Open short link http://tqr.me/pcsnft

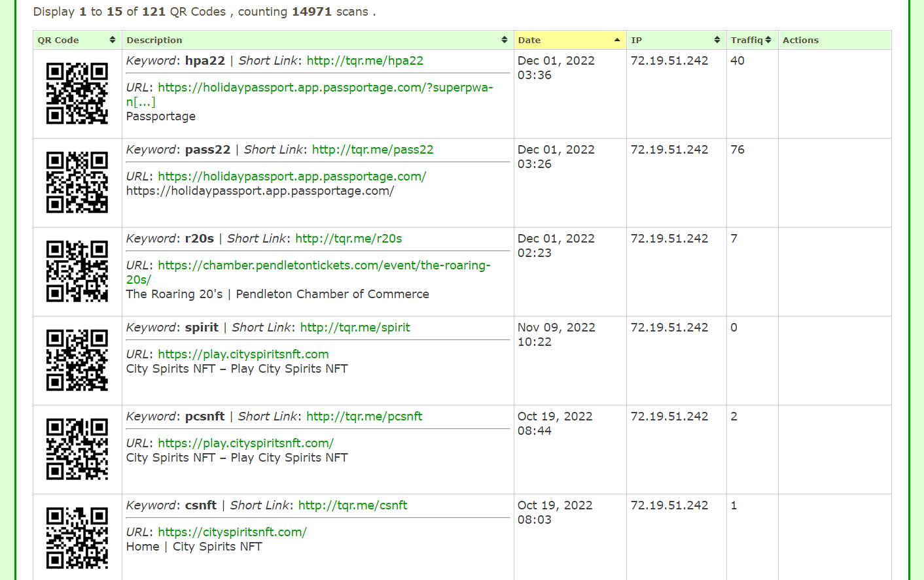(x=364, y=417)
